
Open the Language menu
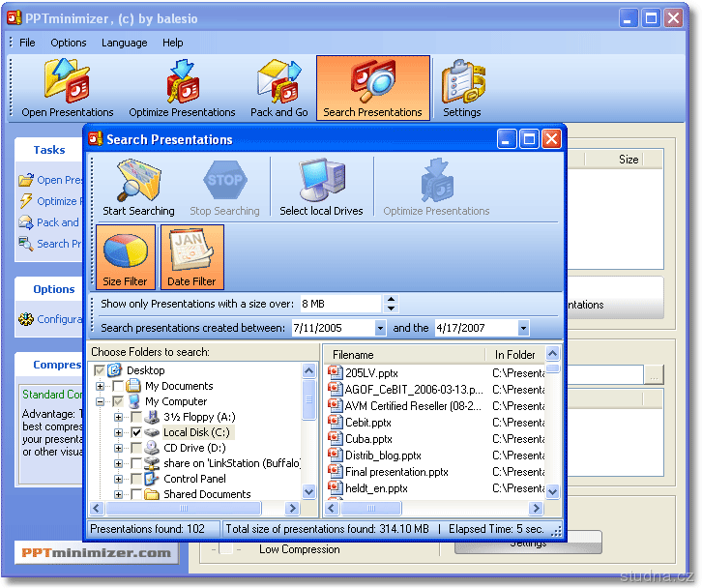pos(125,43)
